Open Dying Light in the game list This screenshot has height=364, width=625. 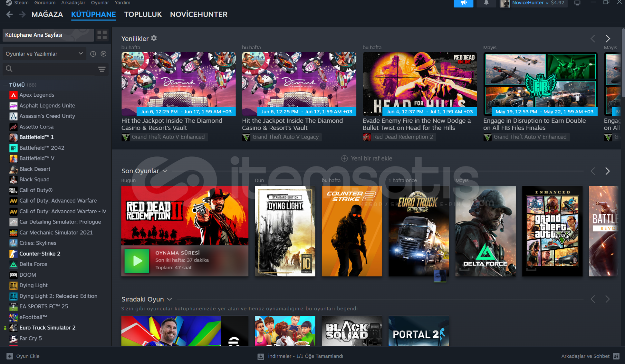click(33, 285)
